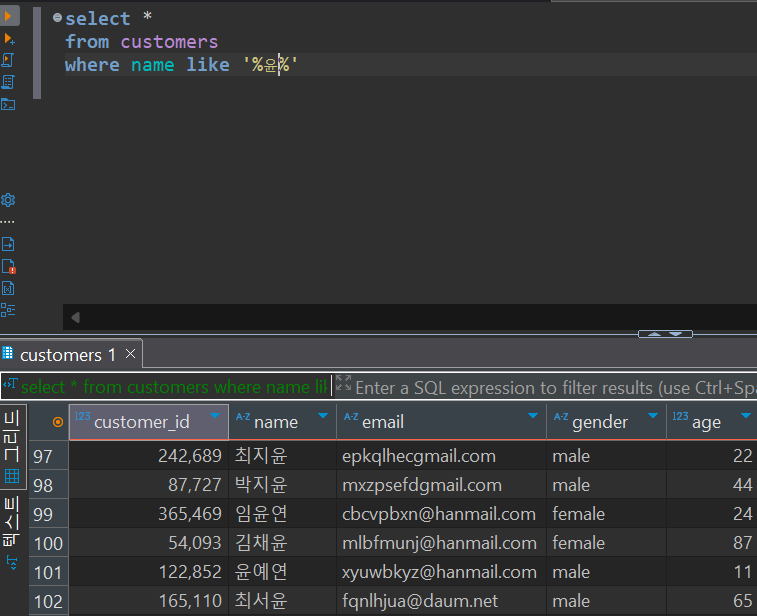This screenshot has height=616, width=757.
Task: Execute SQL in new tab via play-plus icon
Action: pos(9,39)
